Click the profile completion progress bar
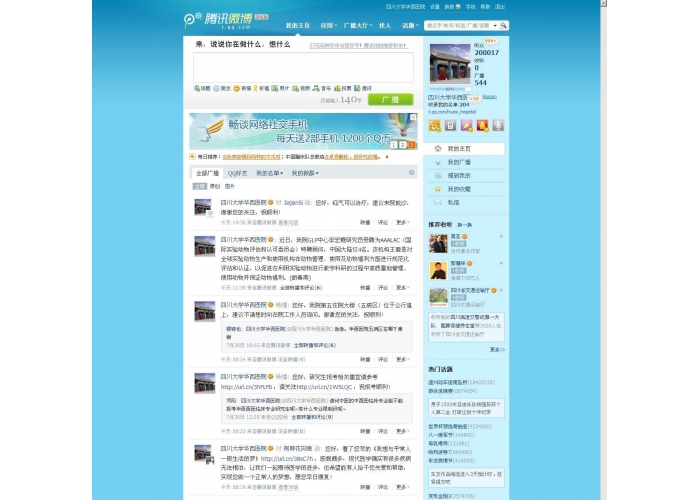The width and height of the screenshot is (700, 500). 450,89
